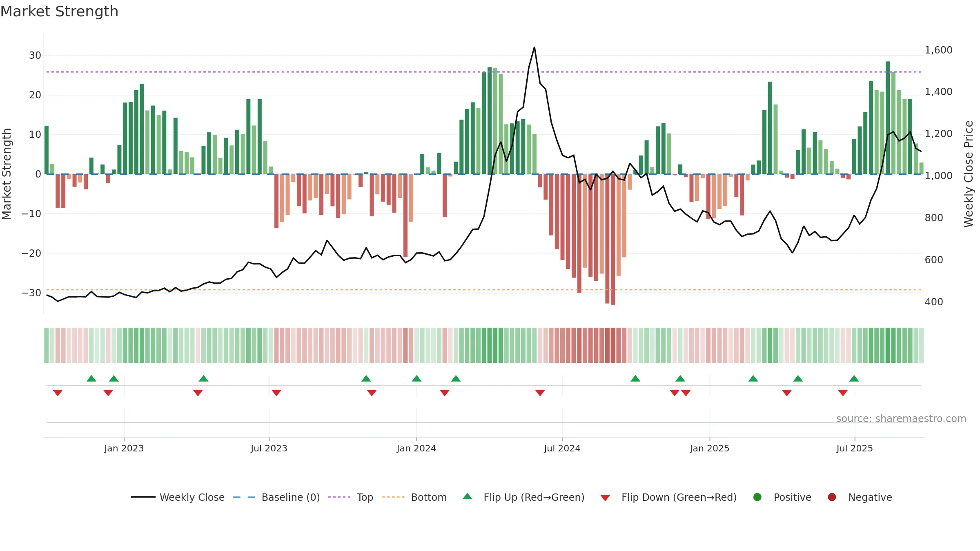
Task: Click the green Flip Up triangle legend icon
Action: pyautogui.click(x=468, y=496)
